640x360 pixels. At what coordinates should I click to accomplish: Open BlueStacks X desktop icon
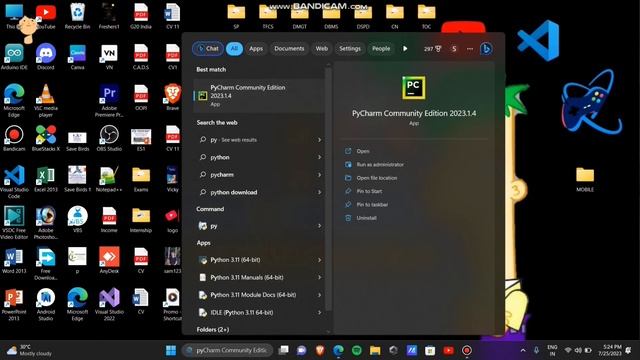tap(46, 139)
